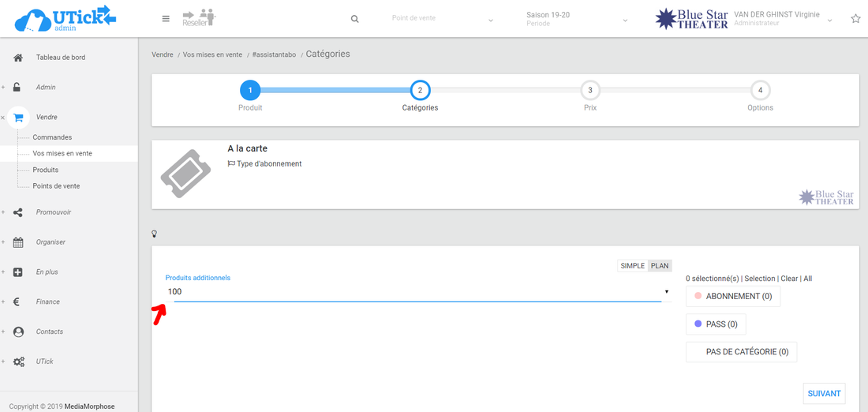
Task: Select the PASS (0) purple category
Action: (716, 324)
